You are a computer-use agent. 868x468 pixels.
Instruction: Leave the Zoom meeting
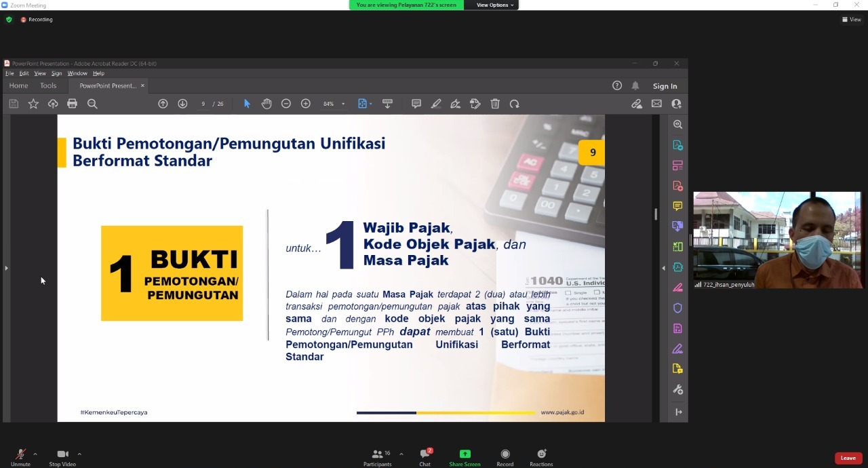[x=848, y=459]
